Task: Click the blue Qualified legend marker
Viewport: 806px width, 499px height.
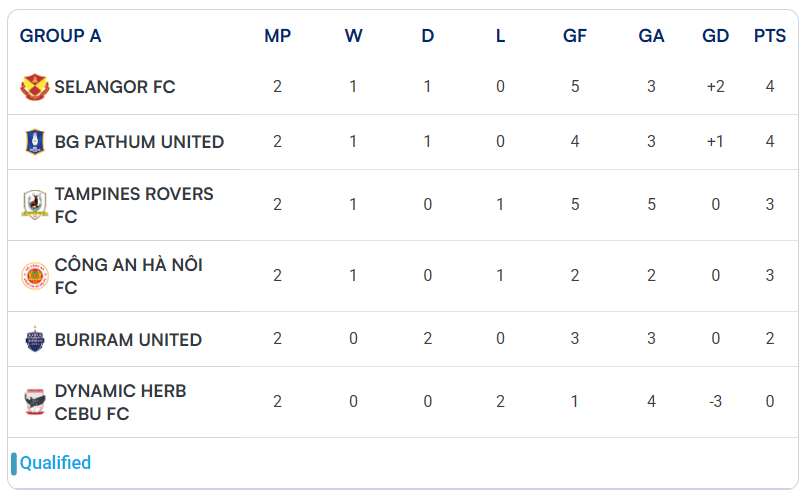Action: point(14,463)
